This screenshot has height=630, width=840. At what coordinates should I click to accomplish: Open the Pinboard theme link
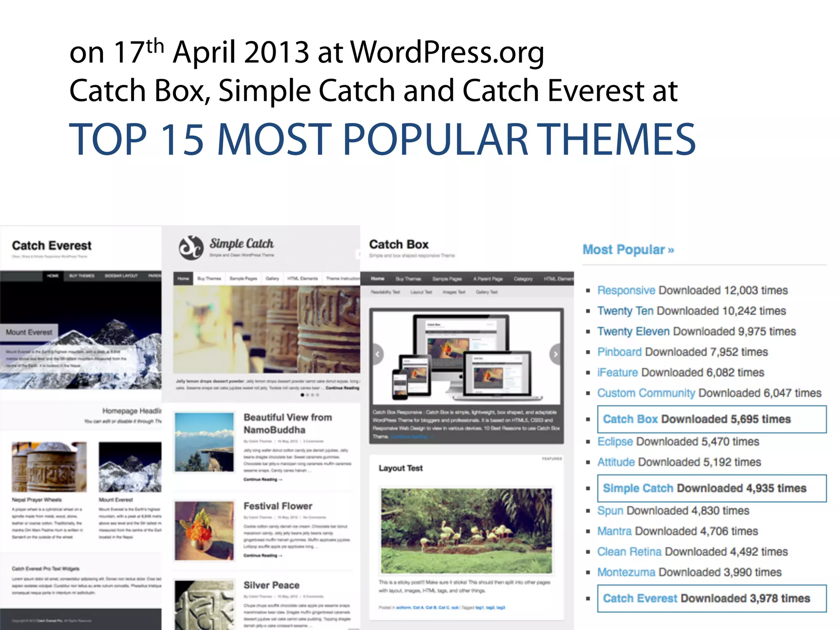(619, 352)
